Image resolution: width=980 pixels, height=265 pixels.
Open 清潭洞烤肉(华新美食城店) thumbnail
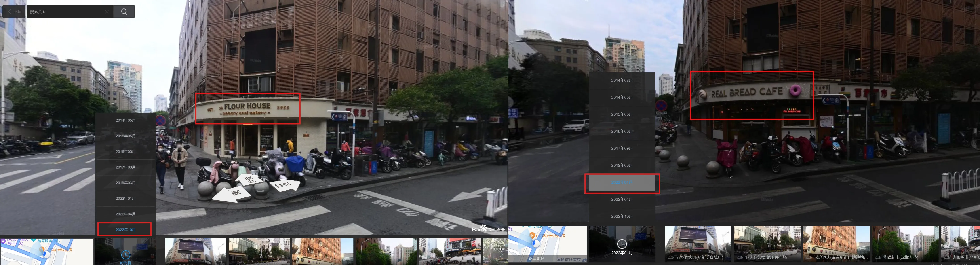click(x=698, y=244)
